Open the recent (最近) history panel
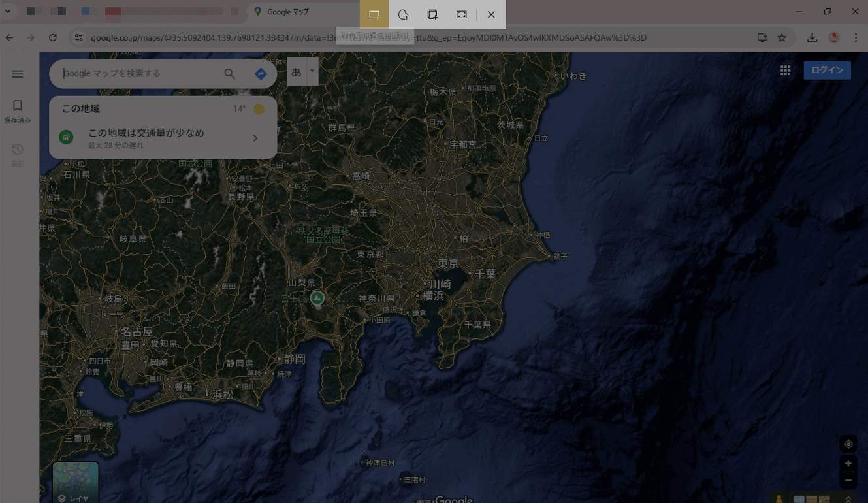The image size is (868, 503). click(18, 155)
